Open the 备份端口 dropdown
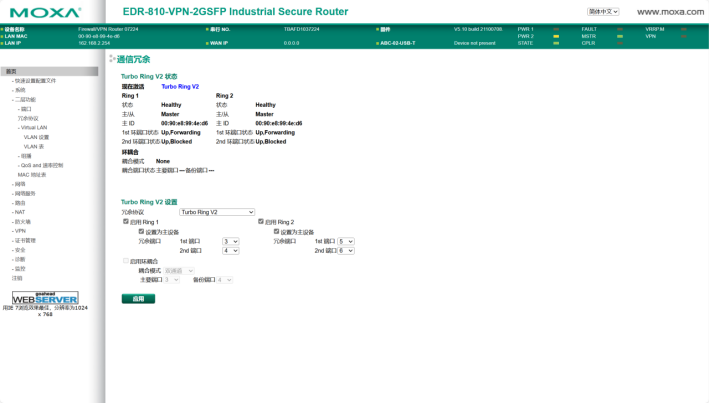 point(225,280)
